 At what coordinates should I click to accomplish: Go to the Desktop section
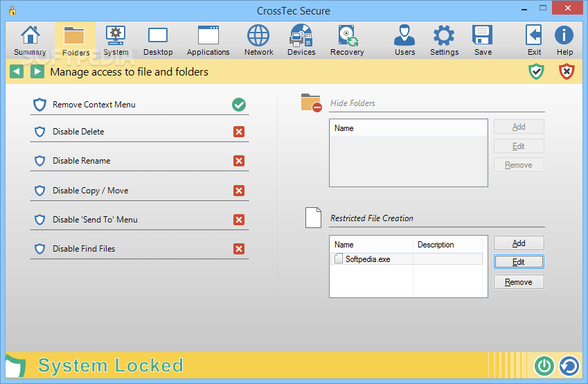pyautogui.click(x=158, y=40)
